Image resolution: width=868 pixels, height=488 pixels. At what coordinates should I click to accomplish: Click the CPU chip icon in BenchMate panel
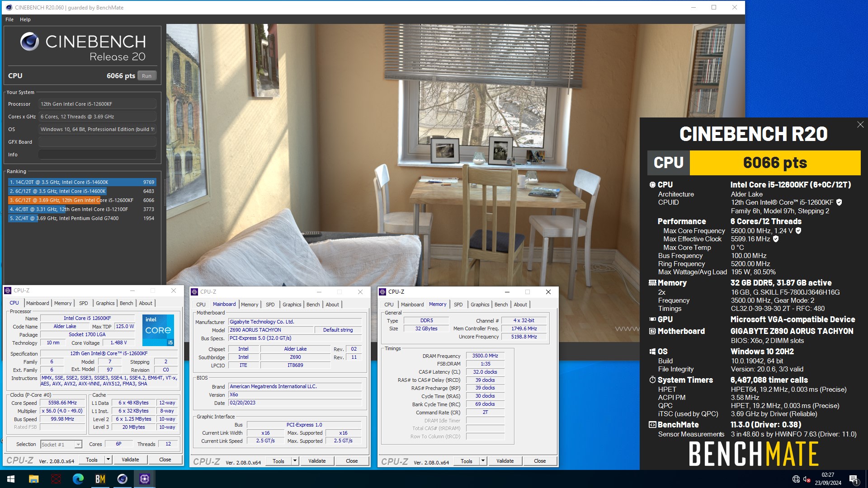tap(652, 185)
